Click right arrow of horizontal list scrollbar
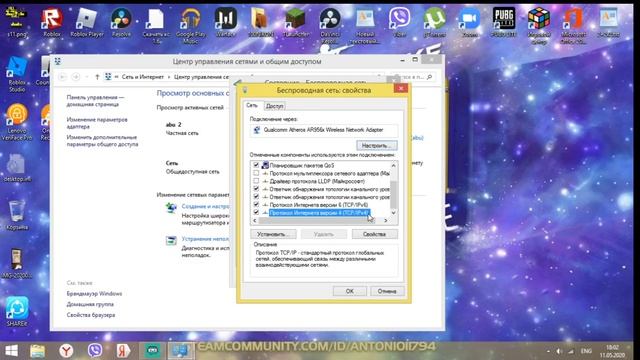640x360 pixels. click(386, 220)
